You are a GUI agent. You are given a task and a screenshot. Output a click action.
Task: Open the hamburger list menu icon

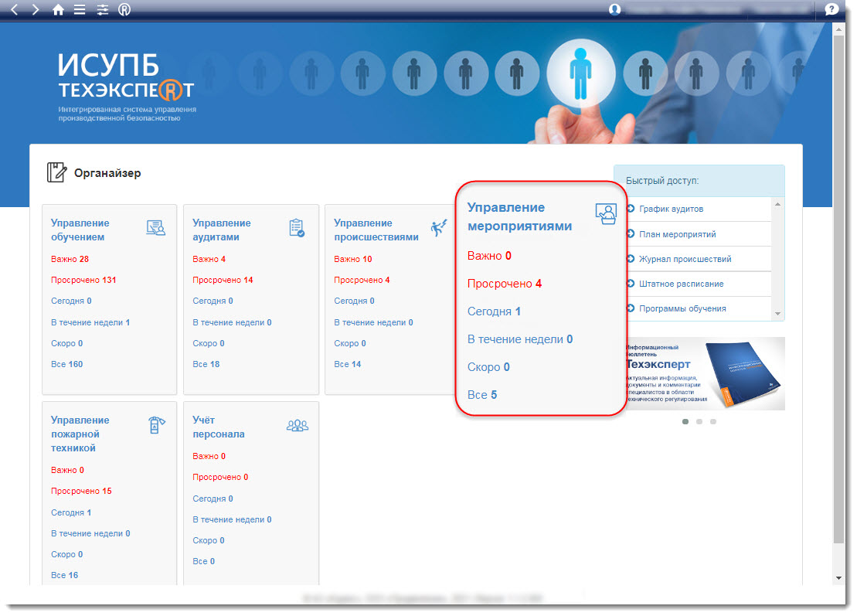pos(80,9)
